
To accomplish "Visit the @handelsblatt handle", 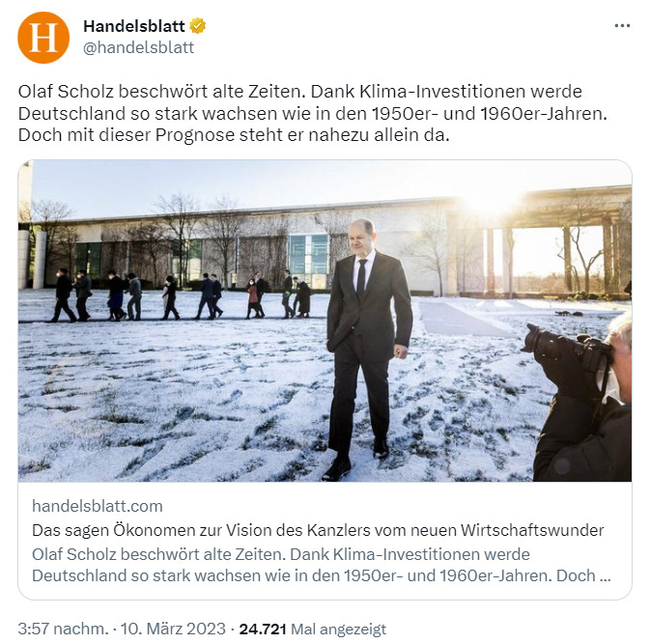I will pyautogui.click(x=138, y=47).
